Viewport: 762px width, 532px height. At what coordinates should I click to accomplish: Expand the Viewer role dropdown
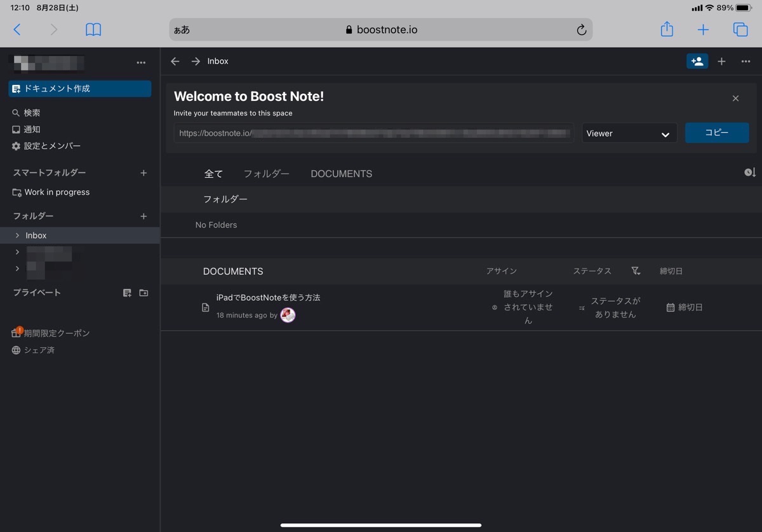coord(629,133)
